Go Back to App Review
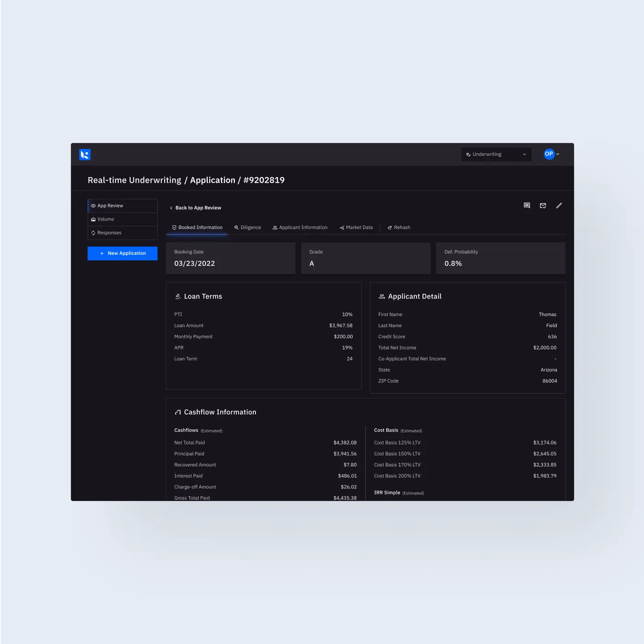Image resolution: width=644 pixels, height=644 pixels. (x=196, y=208)
